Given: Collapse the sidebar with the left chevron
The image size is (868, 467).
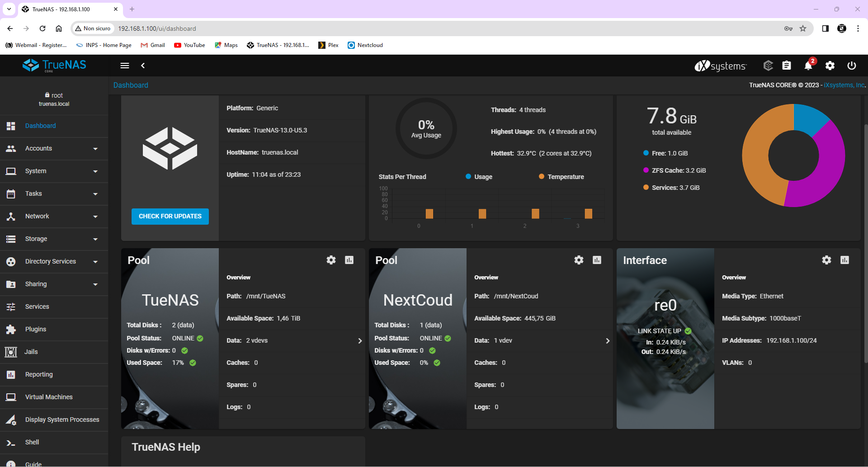Looking at the screenshot, I should tap(143, 66).
